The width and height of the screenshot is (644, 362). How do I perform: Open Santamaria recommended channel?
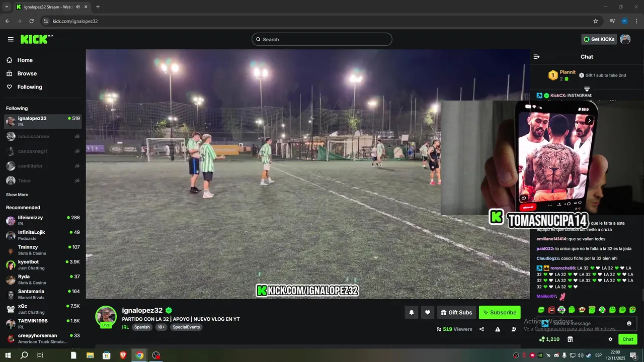click(x=43, y=294)
